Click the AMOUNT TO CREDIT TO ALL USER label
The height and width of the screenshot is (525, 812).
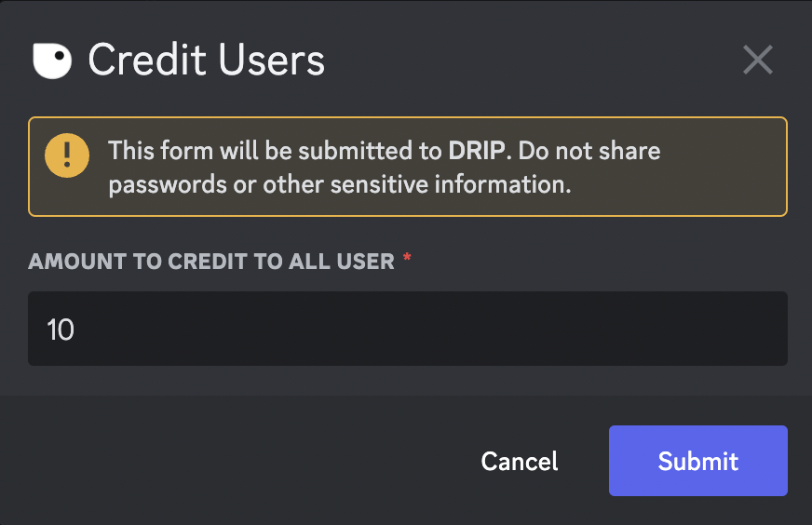pos(211,261)
